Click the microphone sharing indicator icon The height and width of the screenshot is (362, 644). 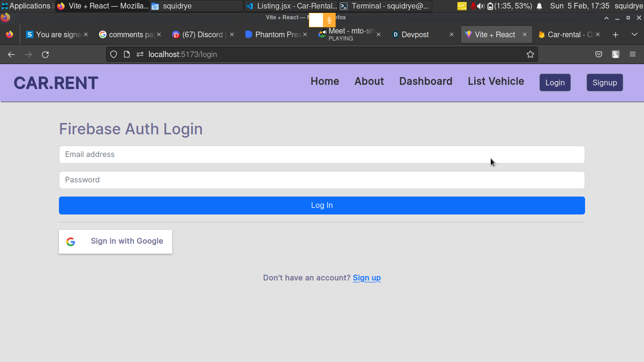click(329, 20)
